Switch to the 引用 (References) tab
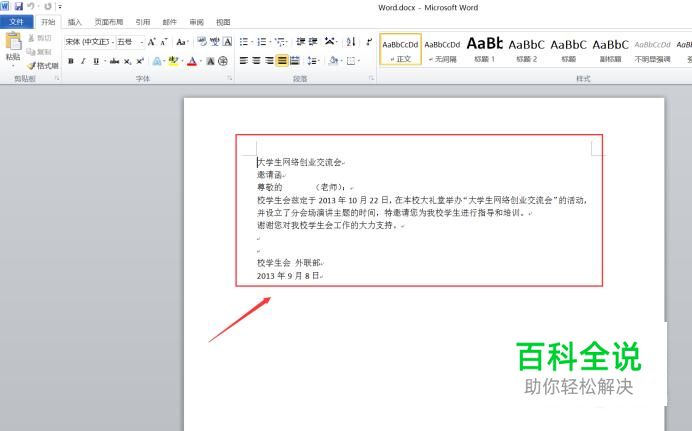692x431 pixels. pyautogui.click(x=143, y=22)
